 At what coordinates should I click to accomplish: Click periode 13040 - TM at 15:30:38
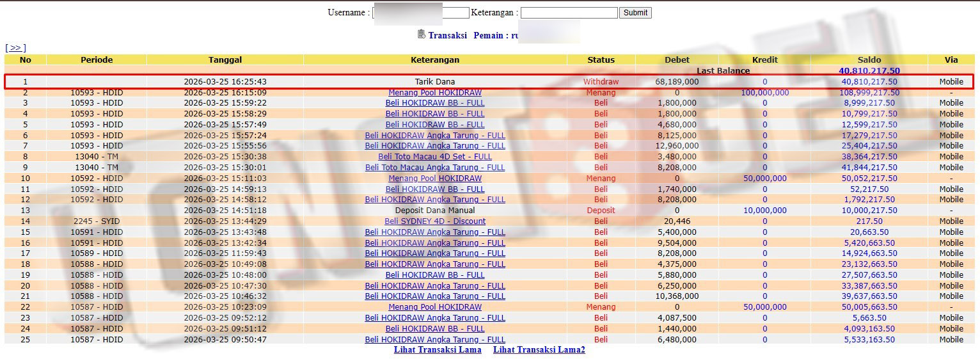tap(97, 157)
